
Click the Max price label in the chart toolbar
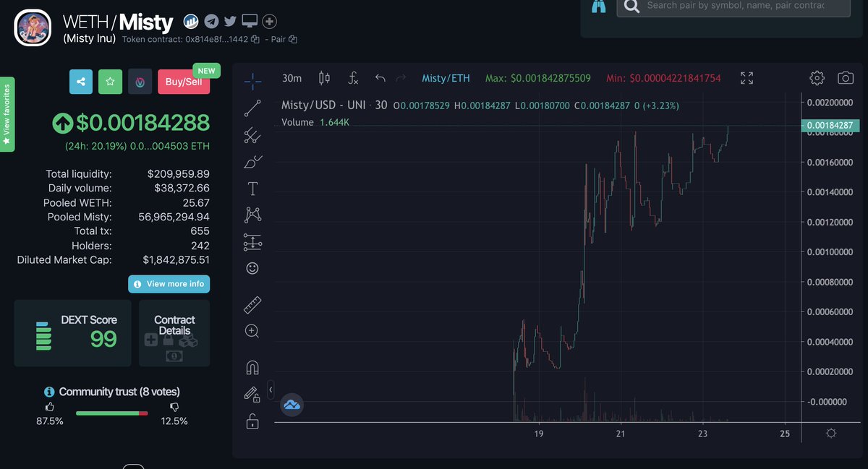coord(537,78)
